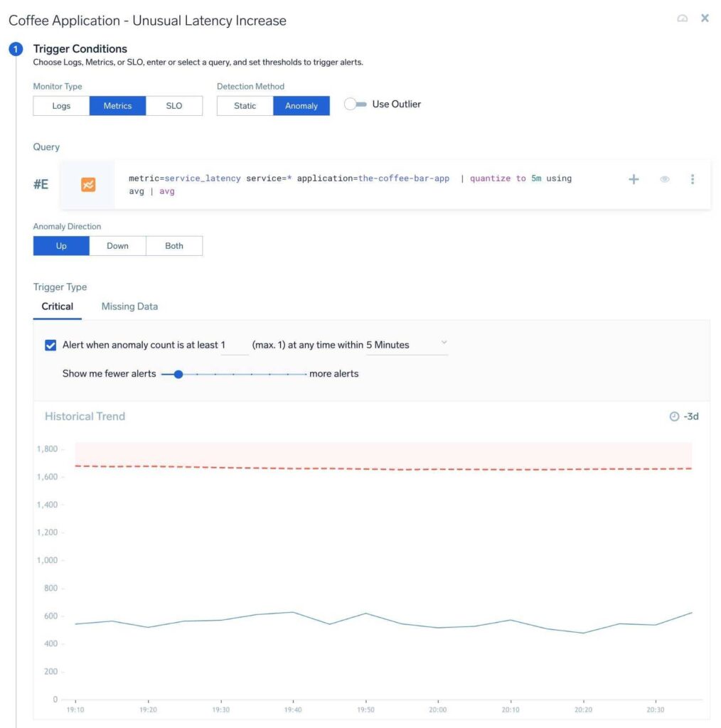The height and width of the screenshot is (728, 721).
Task: Select the Critical trigger tab
Action: coord(57,306)
